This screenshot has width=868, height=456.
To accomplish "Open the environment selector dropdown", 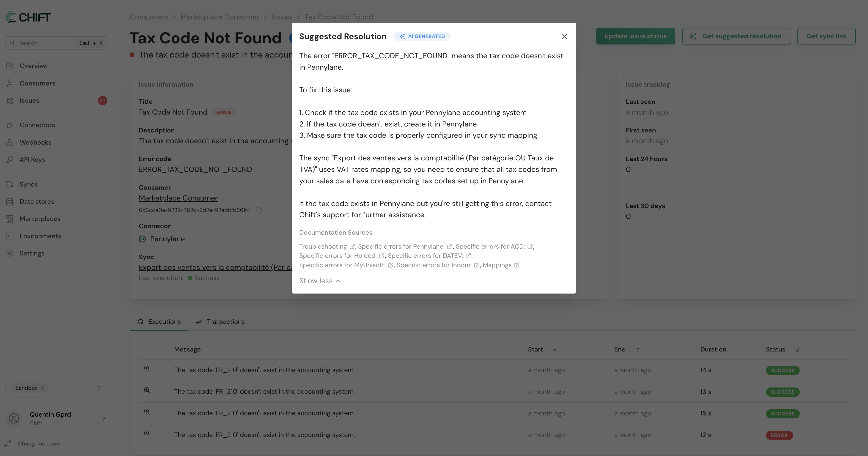I will (99, 388).
